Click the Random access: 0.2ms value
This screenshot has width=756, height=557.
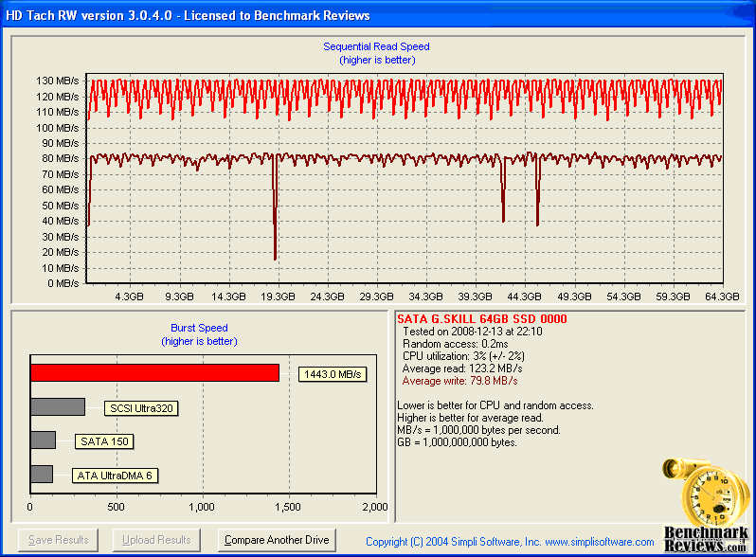(x=455, y=344)
